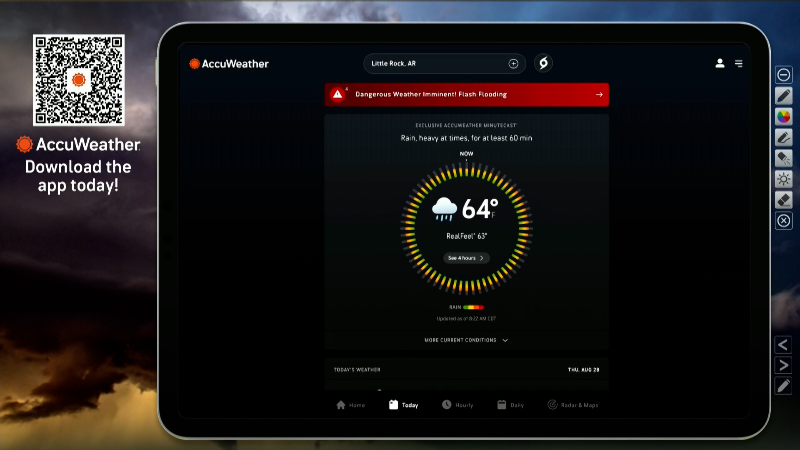The image size is (800, 450).
Task: Click the bottom pencil edit icon
Action: (x=783, y=386)
